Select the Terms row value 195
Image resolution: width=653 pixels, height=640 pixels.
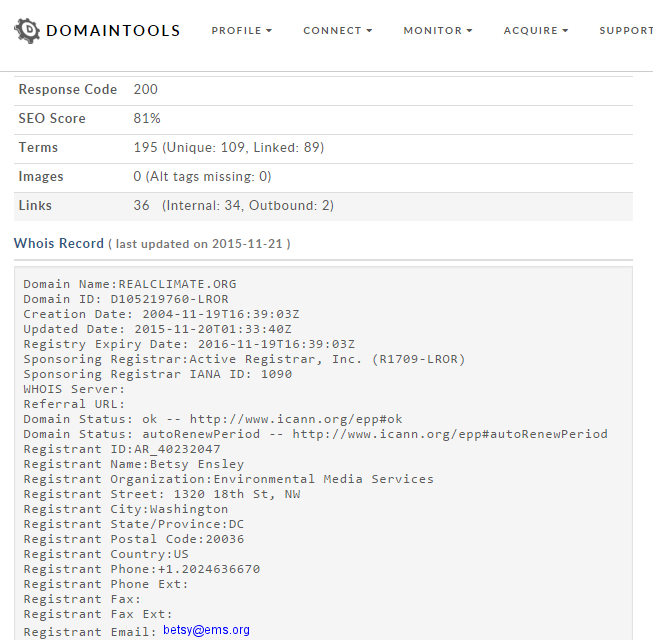(x=229, y=147)
